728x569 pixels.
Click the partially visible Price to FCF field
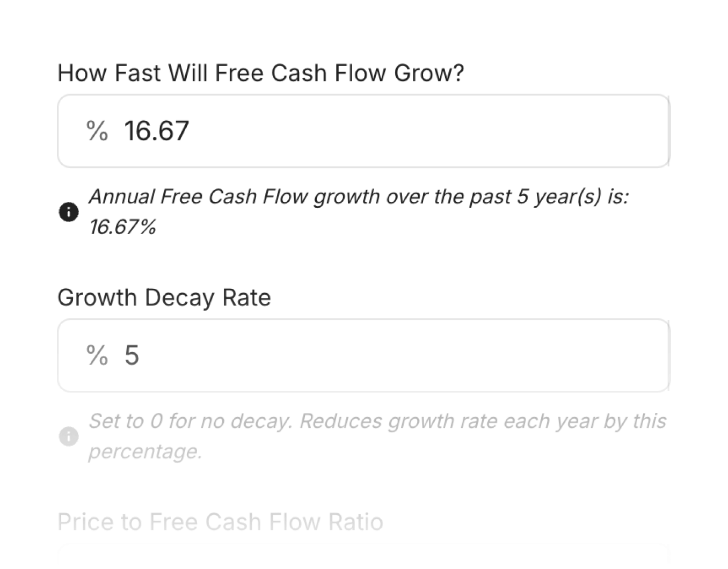click(x=363, y=556)
